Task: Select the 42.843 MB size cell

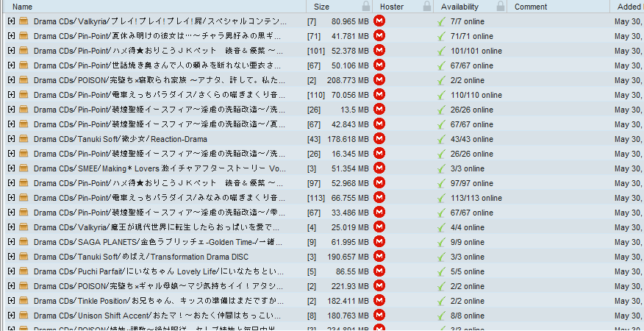Action: tap(350, 124)
